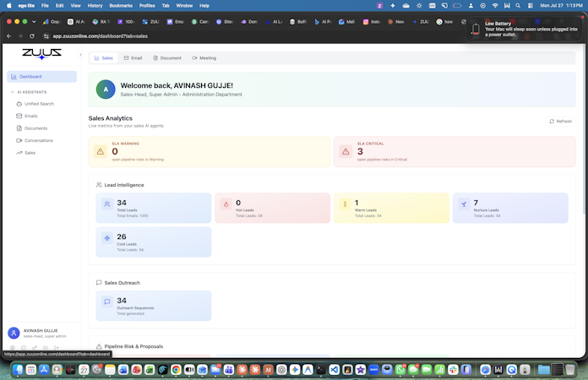This screenshot has width=588, height=380.
Task: Open WhatsApp from the Dock
Action: pos(400,370)
